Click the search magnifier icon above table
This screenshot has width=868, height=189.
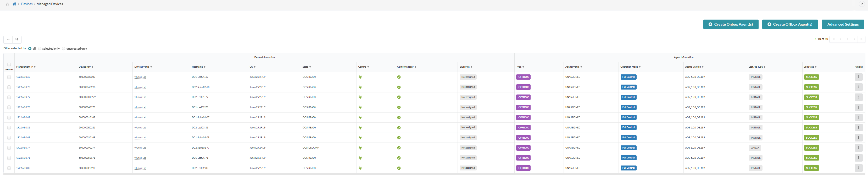[17, 39]
